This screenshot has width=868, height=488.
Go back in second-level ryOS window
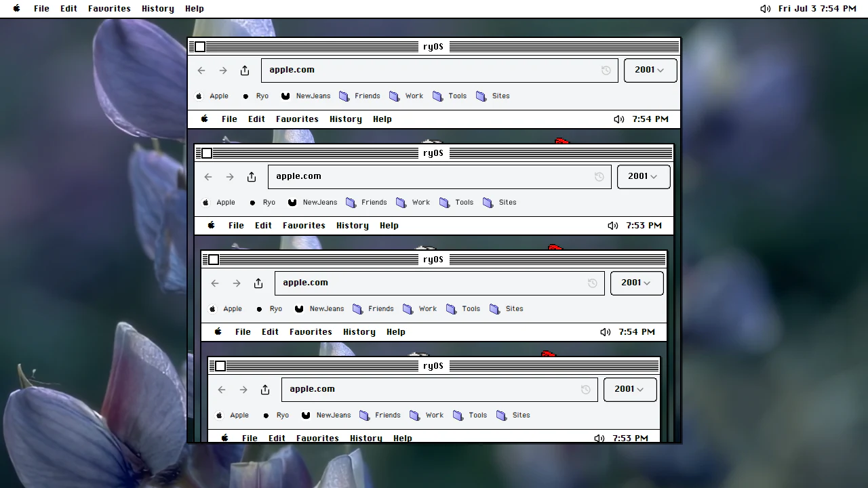pyautogui.click(x=208, y=177)
